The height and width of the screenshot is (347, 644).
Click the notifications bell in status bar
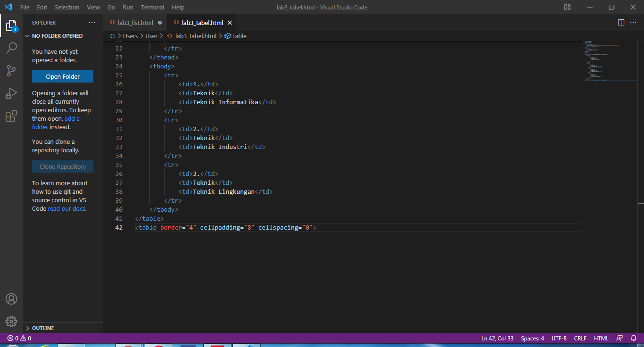(x=632, y=338)
